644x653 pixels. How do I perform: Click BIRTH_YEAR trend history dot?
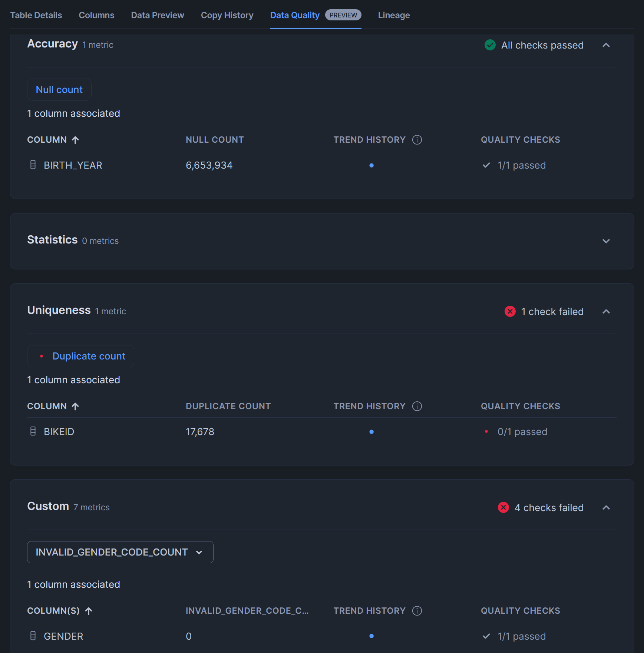pos(371,165)
